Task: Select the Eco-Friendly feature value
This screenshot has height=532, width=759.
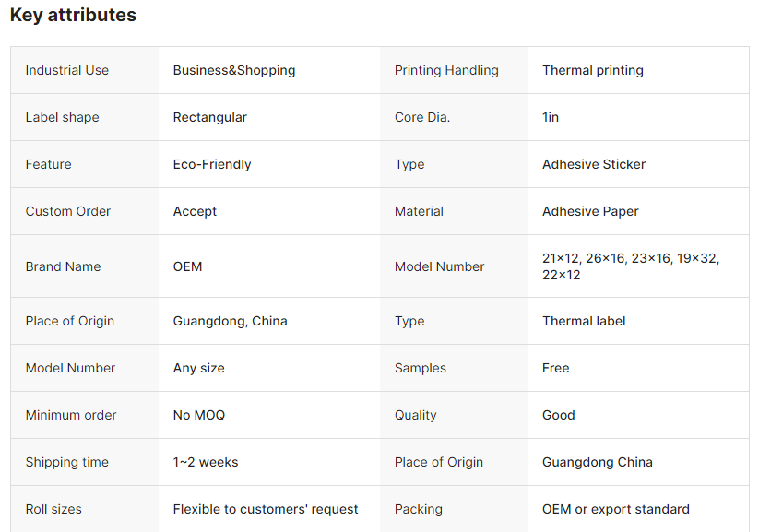Action: pos(212,164)
